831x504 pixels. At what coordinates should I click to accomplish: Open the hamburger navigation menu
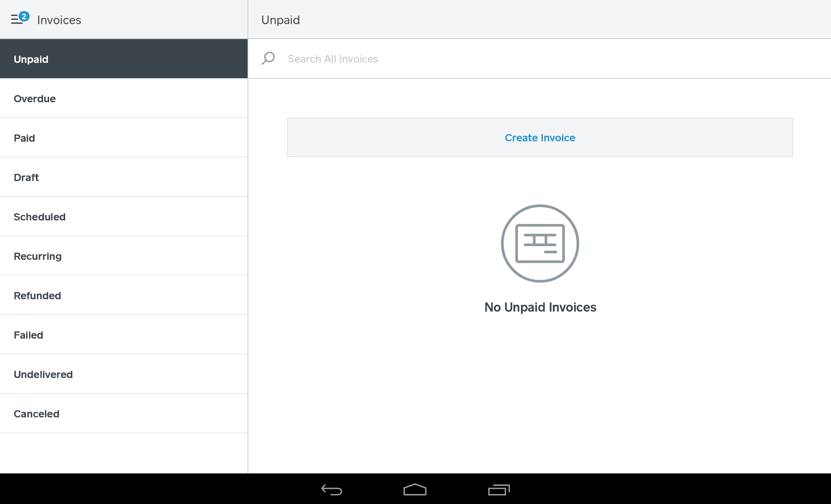[x=16, y=20]
